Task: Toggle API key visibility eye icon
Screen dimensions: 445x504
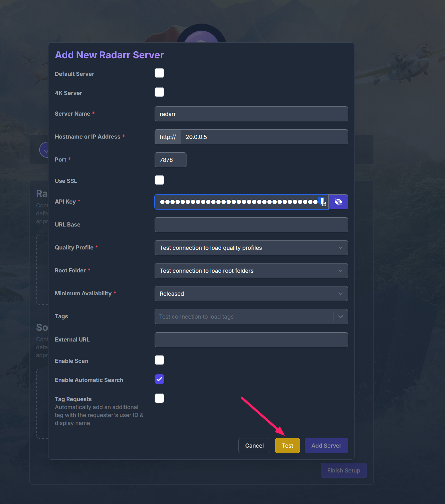Action: (x=338, y=202)
